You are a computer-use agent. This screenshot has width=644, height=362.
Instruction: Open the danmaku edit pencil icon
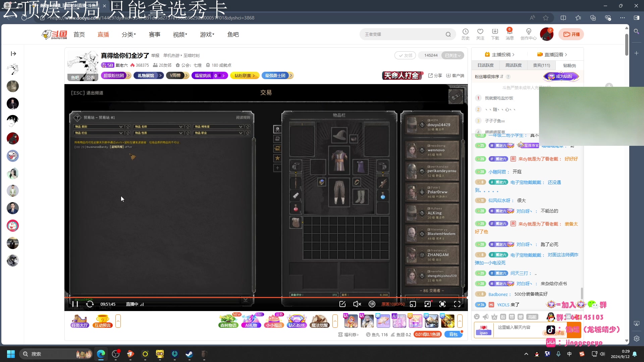click(x=342, y=304)
